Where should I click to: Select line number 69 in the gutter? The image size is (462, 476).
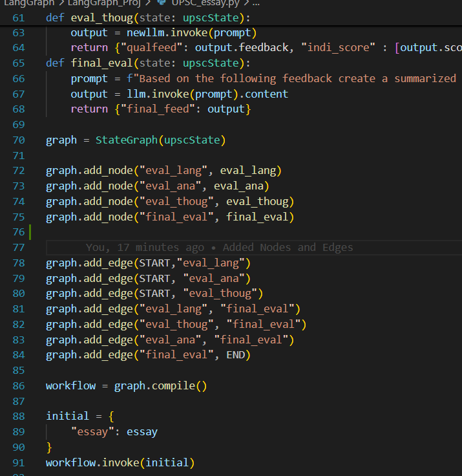pos(19,125)
